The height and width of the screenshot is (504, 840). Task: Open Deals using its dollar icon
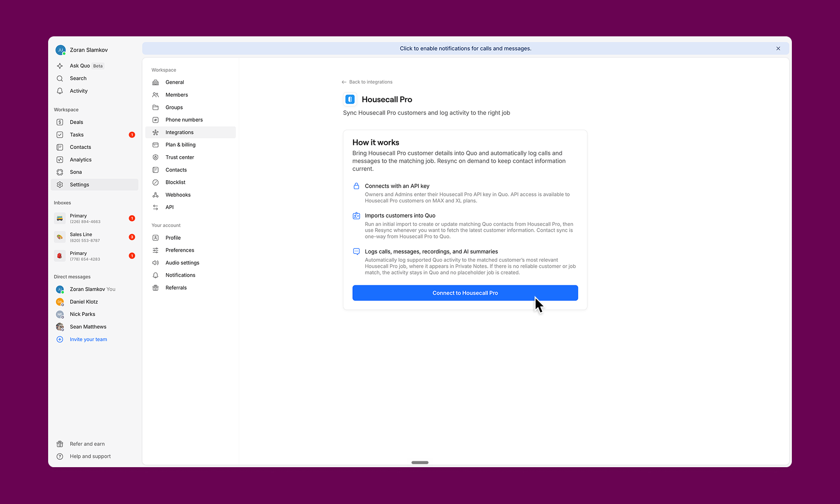click(60, 122)
